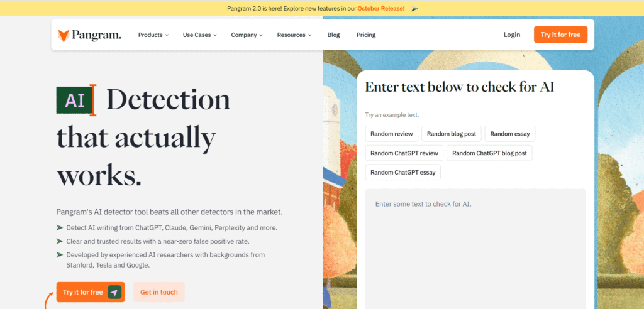This screenshot has width=644, height=309.
Task: Click the party popper emoji in the banner
Action: coord(414,8)
